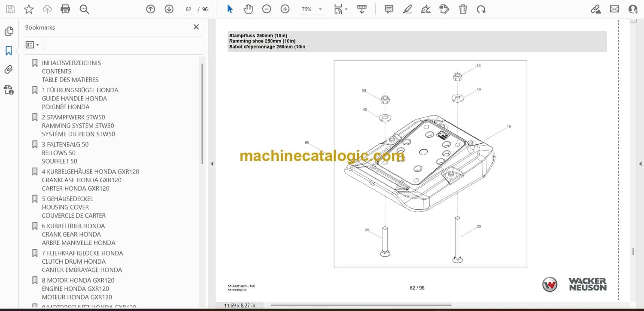The height and width of the screenshot is (311, 644).
Task: Click the Print file icon
Action: 65,9
